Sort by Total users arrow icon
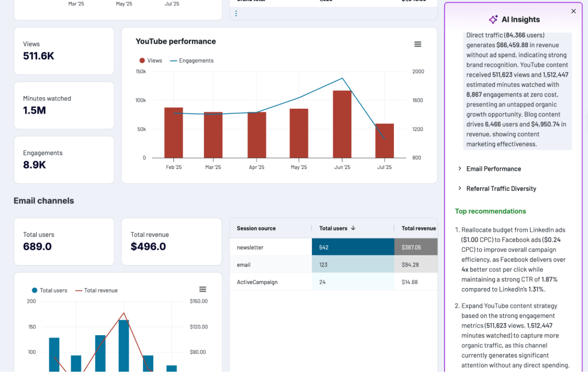The height and width of the screenshot is (372, 588). [x=353, y=228]
